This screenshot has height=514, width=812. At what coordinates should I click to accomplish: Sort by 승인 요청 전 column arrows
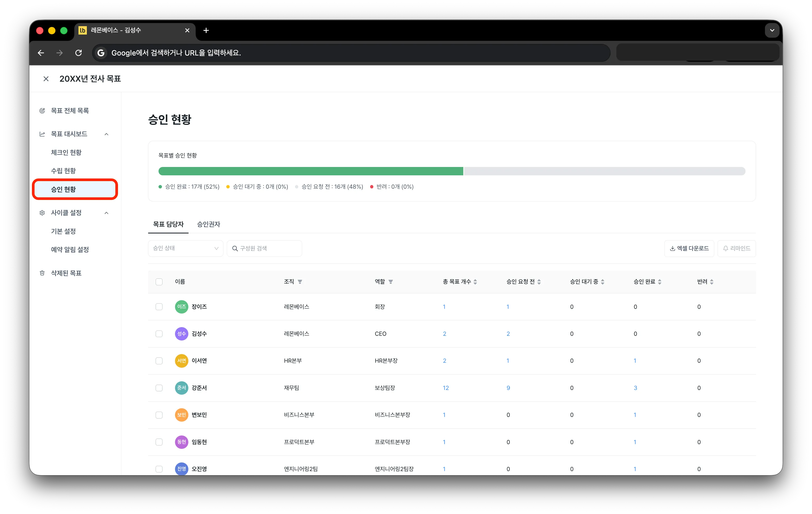539,282
